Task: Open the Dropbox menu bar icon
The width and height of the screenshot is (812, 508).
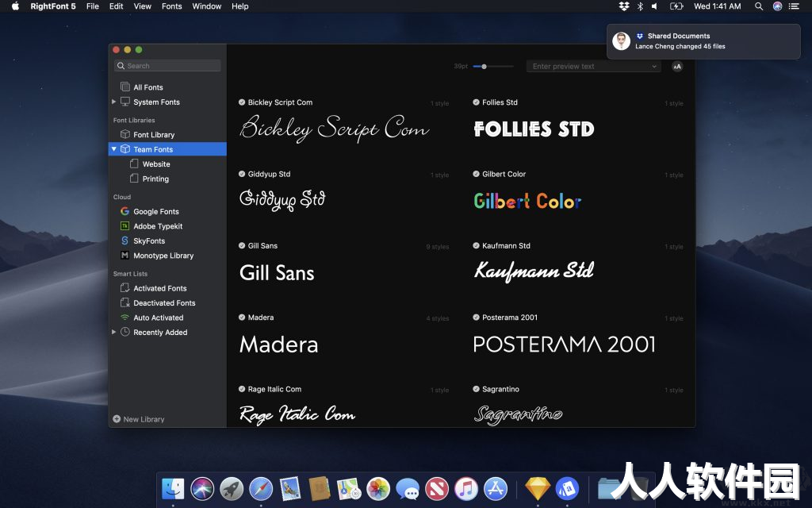Action: [x=624, y=6]
